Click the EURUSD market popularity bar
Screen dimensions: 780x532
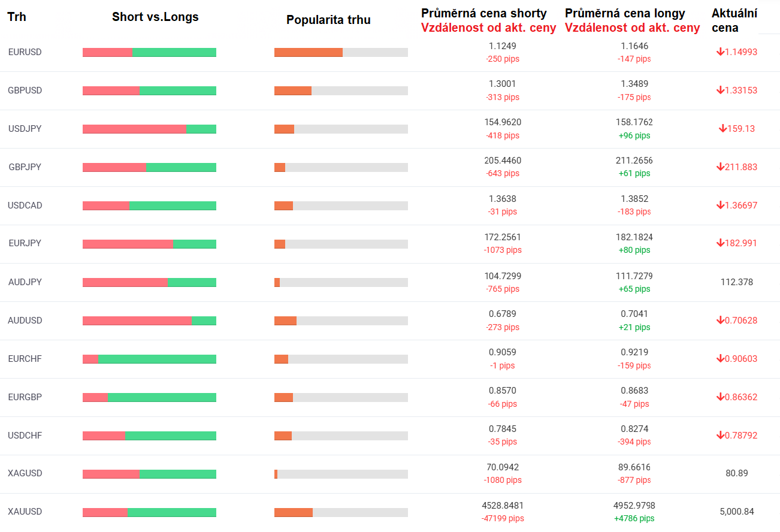341,52
